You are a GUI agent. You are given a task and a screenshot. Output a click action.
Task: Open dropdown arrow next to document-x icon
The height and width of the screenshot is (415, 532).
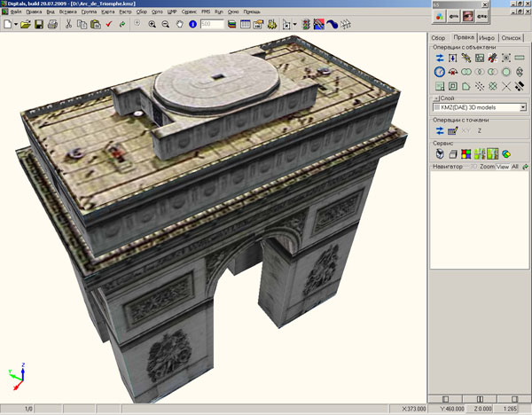click(294, 25)
